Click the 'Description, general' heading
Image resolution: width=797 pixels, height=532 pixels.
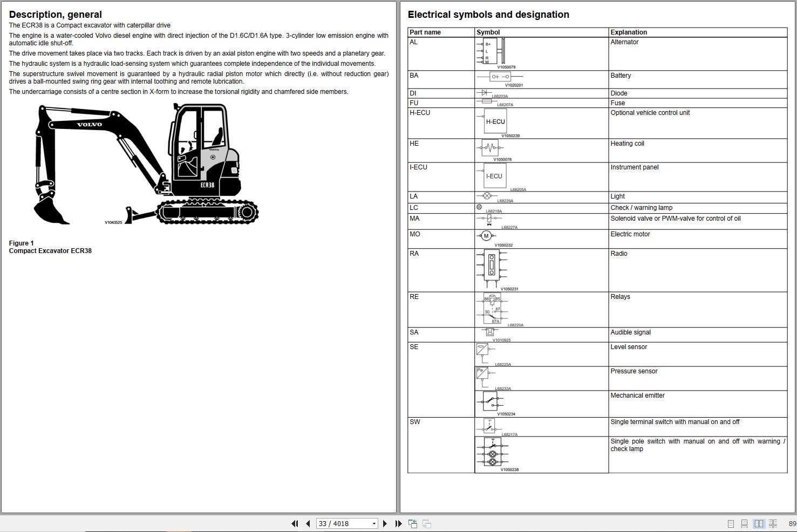click(x=56, y=15)
